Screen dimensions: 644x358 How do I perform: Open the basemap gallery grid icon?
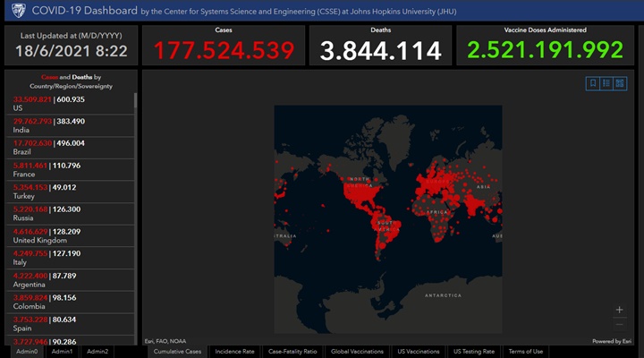620,83
